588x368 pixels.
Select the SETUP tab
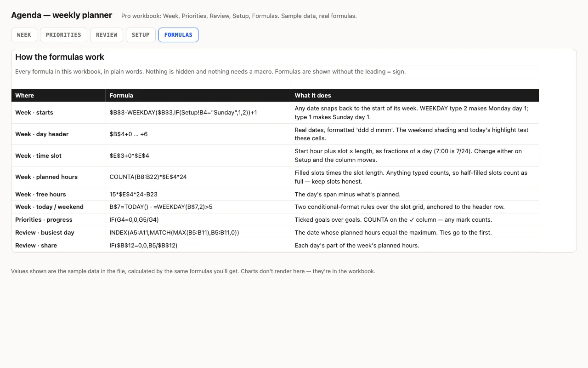click(x=141, y=35)
